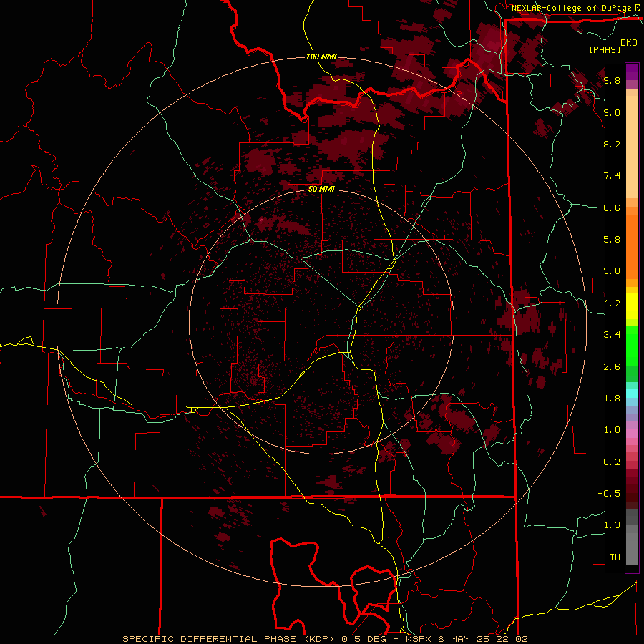The width and height of the screenshot is (644, 644).
Task: Click the 1.0 value on the color scale
Action: coord(612,430)
